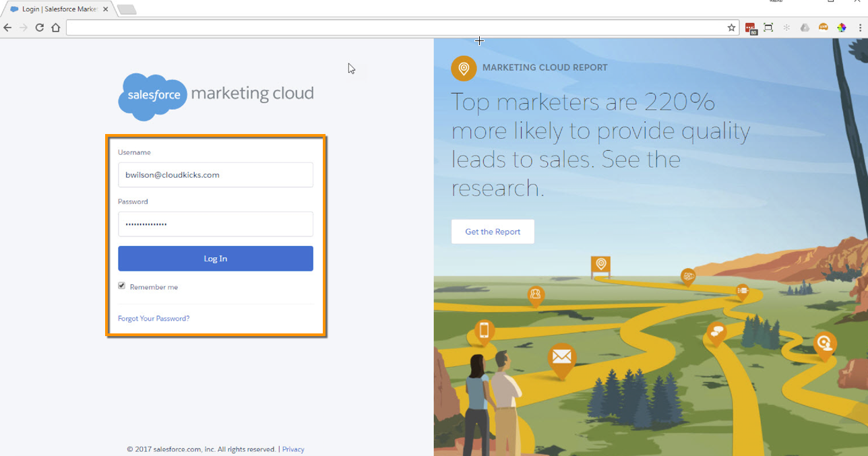Maximize the browser window
The height and width of the screenshot is (456, 868).
point(831,2)
